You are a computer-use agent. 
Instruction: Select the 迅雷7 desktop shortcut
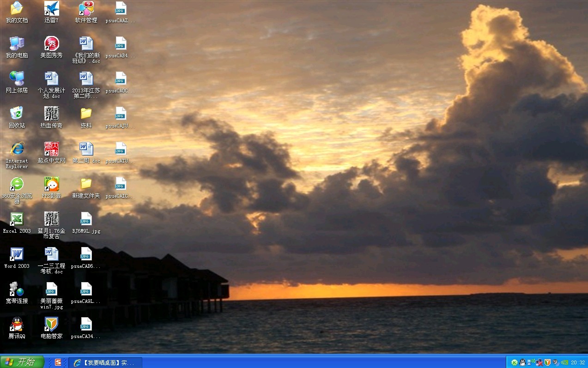[51, 9]
